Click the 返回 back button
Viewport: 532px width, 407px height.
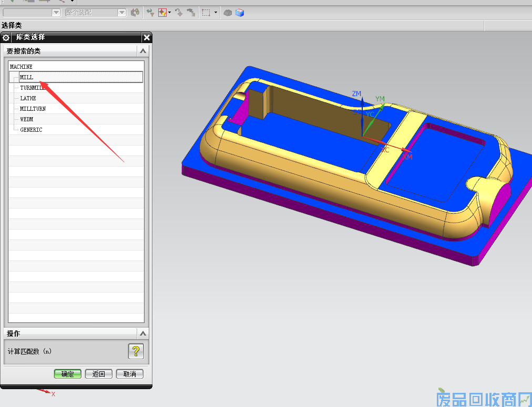point(99,374)
